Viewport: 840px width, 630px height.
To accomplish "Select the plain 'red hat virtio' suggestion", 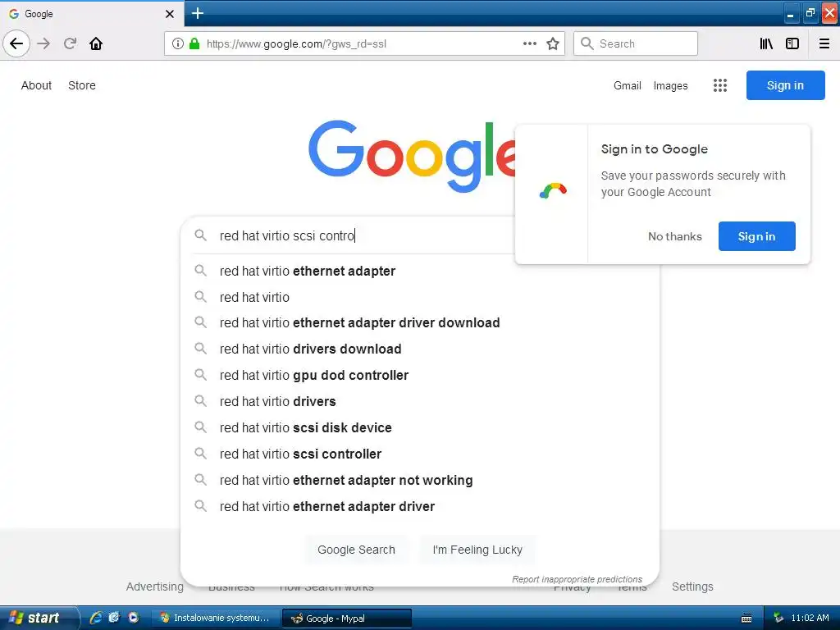I will [x=420, y=297].
